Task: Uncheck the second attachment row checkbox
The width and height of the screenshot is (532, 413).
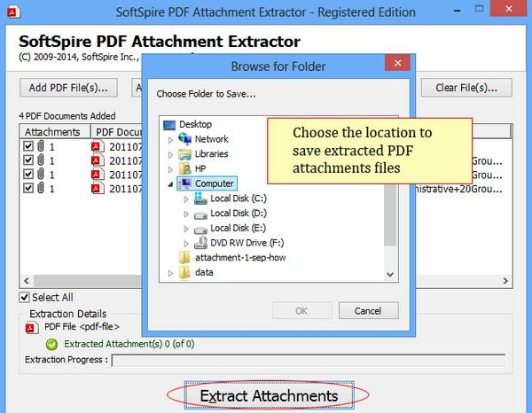Action: [28, 160]
